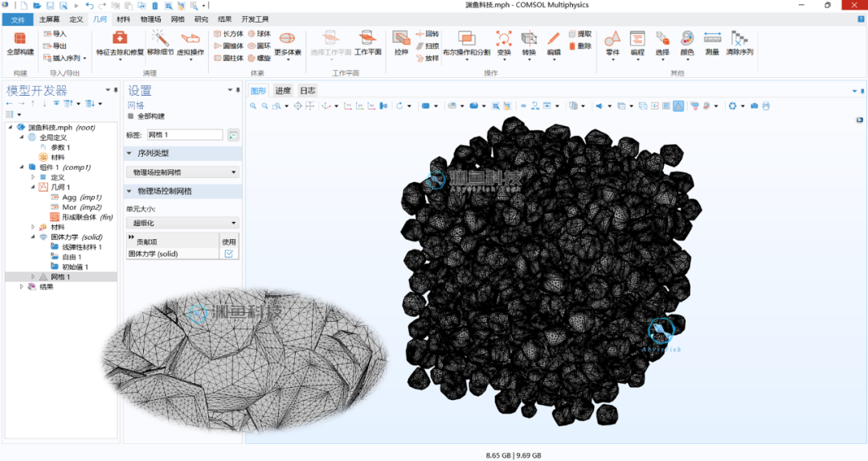The height and width of the screenshot is (461, 868).
Task: Select the Mor (imp2) tree node
Action: click(x=76, y=208)
